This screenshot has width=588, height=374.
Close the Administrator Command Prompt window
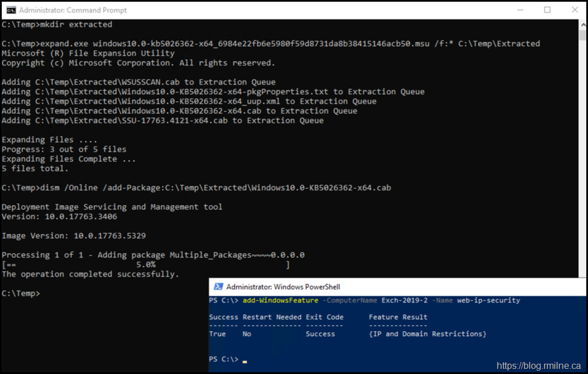pos(574,10)
